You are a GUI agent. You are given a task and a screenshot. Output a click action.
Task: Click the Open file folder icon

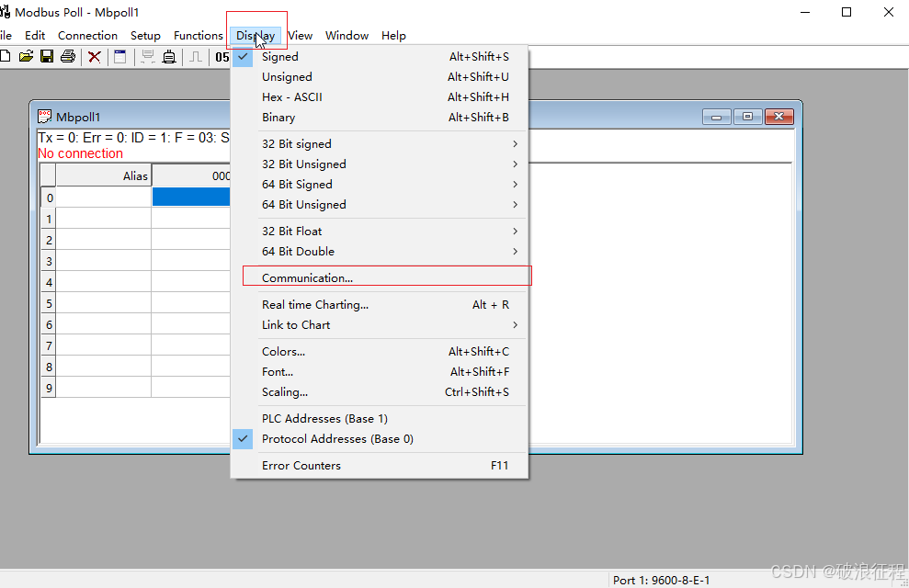26,56
